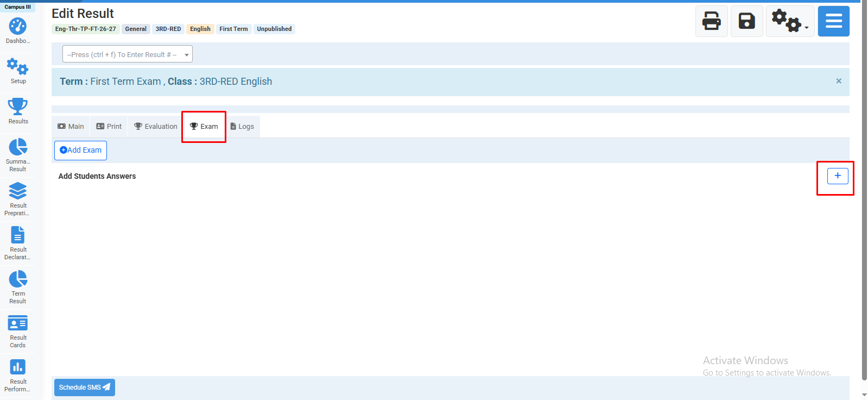868x400 pixels.
Task: Click the Campus III label
Action: pos(18,7)
